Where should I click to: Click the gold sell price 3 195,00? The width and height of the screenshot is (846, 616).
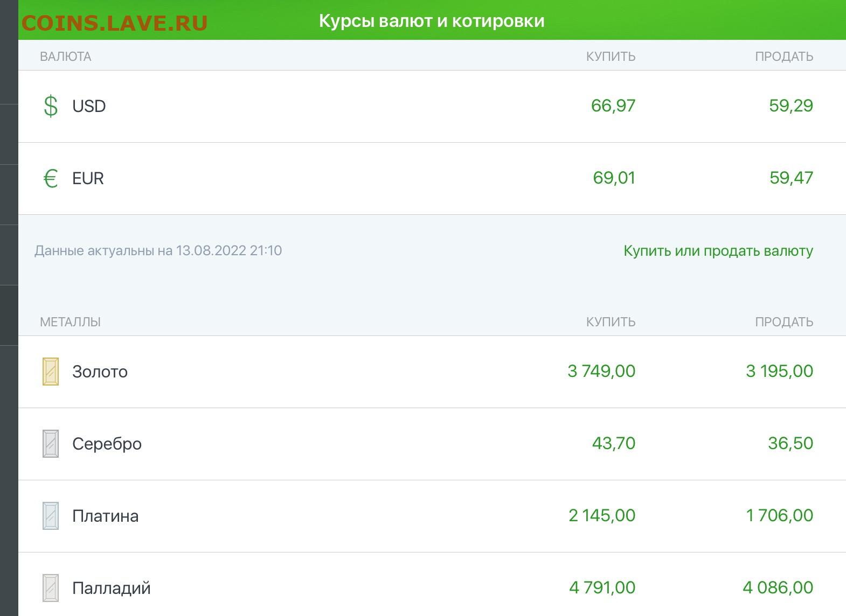click(779, 371)
